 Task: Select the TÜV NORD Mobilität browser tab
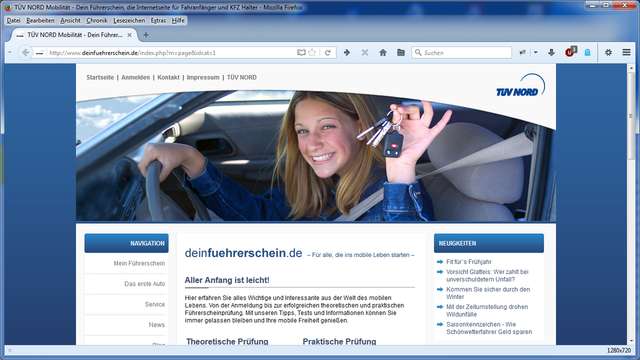74,35
